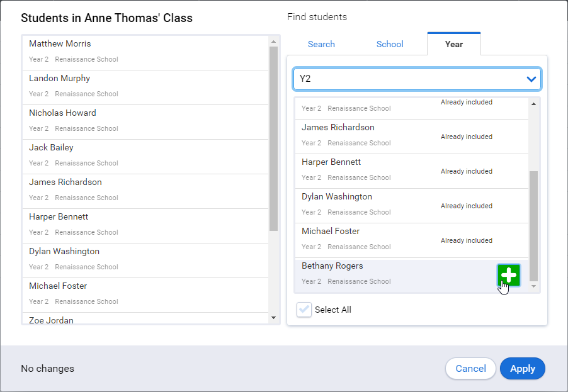Click Already included beside Michael Foster result

click(x=467, y=240)
